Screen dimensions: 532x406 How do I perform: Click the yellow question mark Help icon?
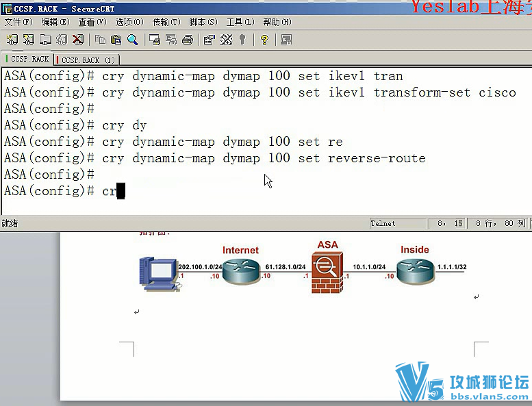point(264,40)
